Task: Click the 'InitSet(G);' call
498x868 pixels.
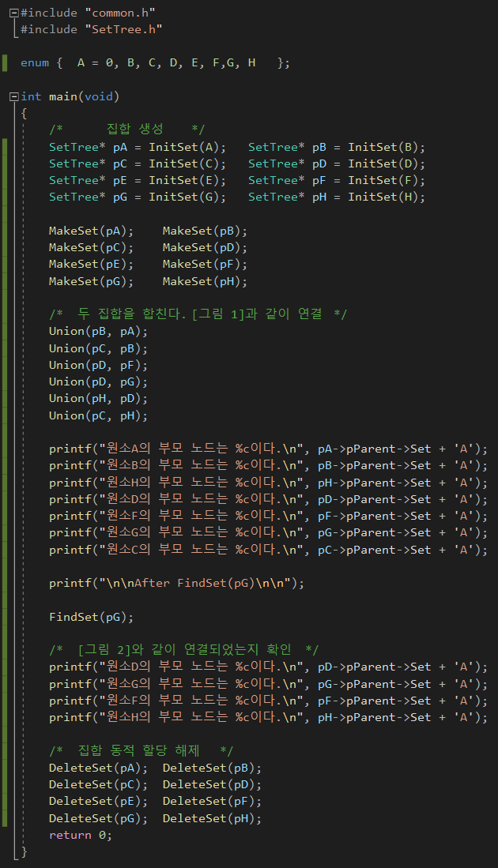Action: 188,197
